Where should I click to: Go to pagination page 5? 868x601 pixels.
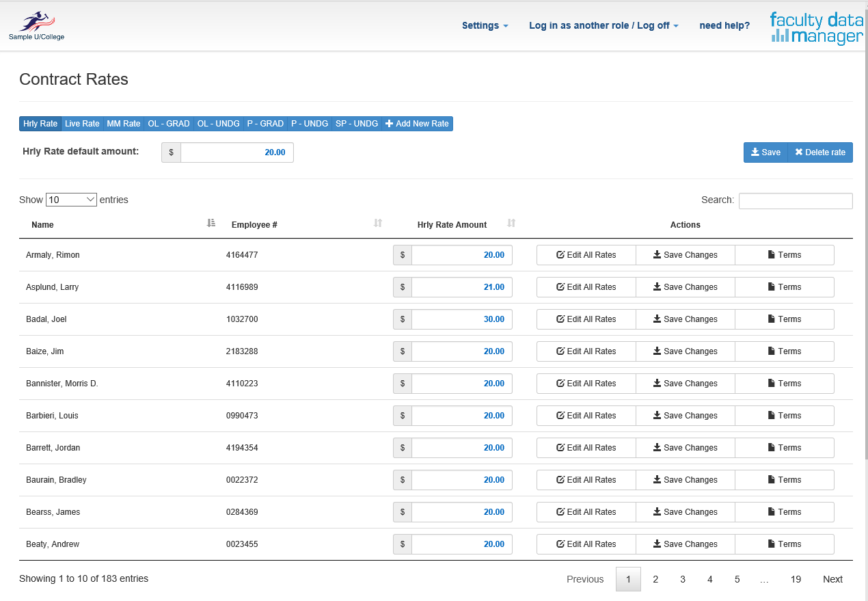(x=737, y=579)
